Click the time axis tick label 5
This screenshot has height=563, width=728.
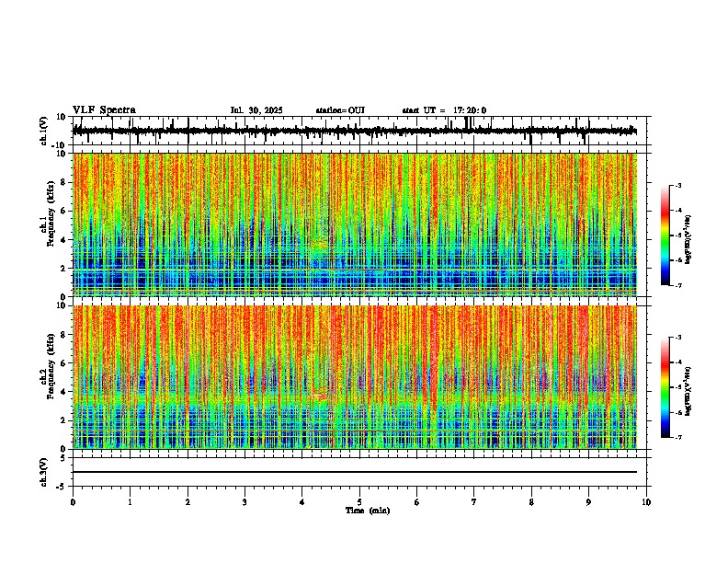point(359,502)
